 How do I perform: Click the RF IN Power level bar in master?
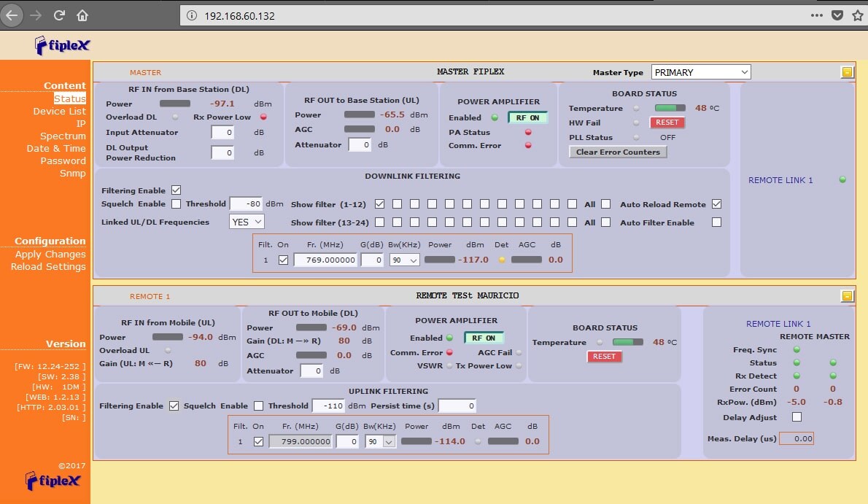[x=175, y=104]
